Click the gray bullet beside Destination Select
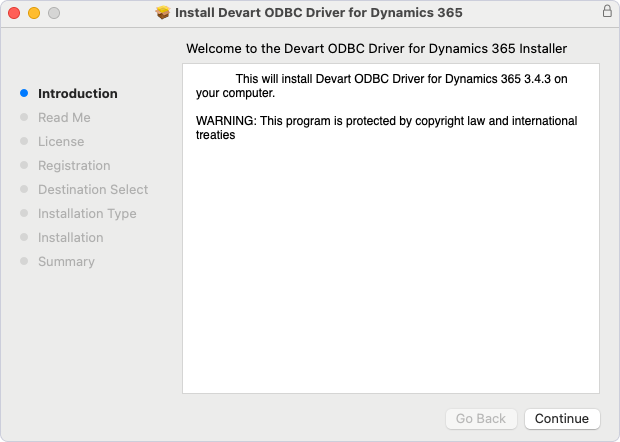Screen dimensions: 620x442 tap(24, 189)
